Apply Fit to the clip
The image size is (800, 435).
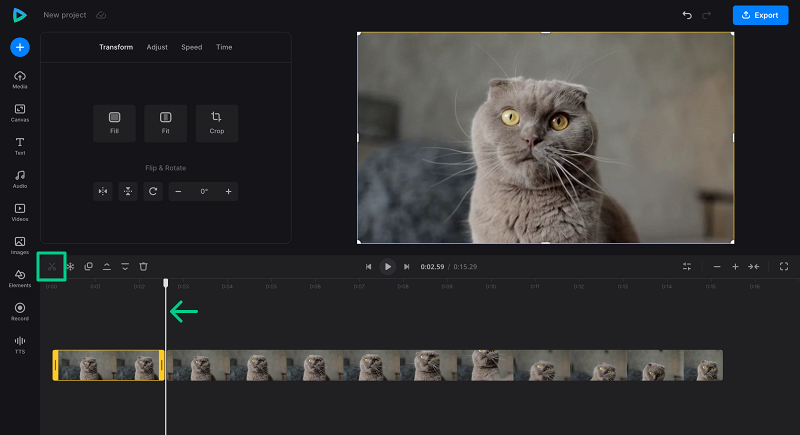click(x=166, y=123)
